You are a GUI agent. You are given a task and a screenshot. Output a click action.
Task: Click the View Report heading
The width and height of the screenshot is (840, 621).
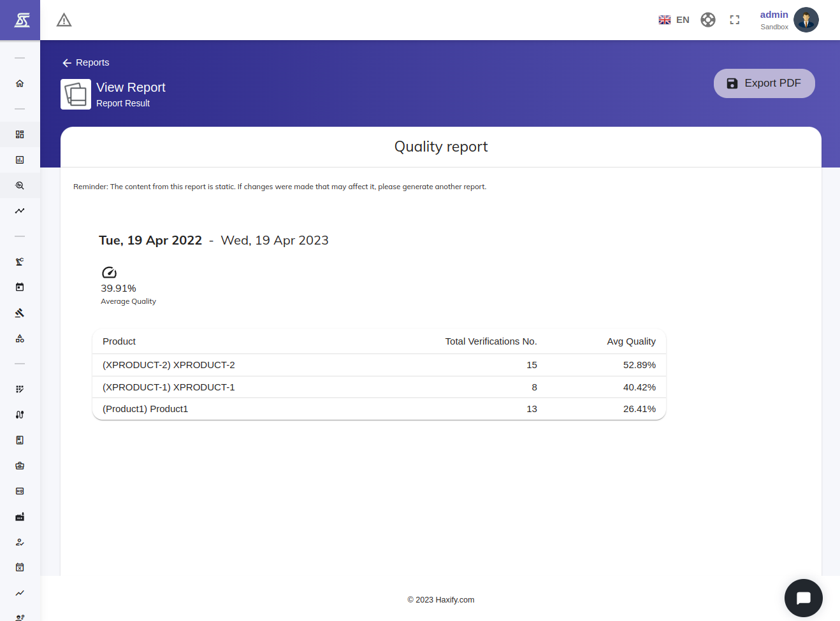pos(131,87)
